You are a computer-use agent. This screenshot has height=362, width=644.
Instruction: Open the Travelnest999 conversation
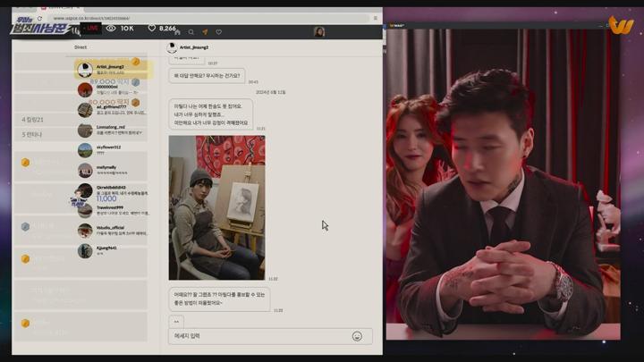[114, 210]
